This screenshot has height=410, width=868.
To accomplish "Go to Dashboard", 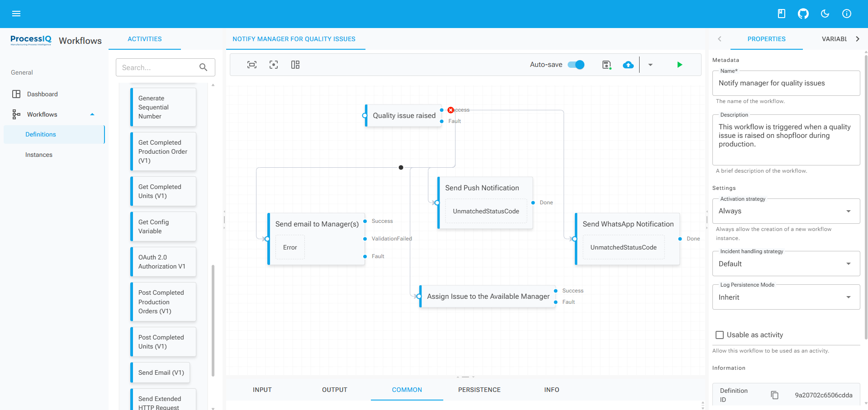I will tap(54, 94).
